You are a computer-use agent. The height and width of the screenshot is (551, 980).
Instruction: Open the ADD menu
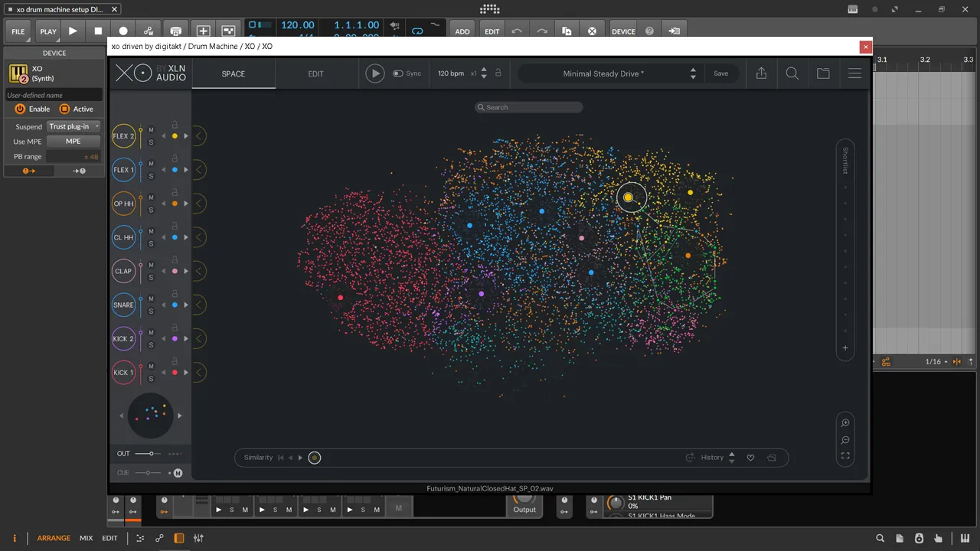pyautogui.click(x=462, y=31)
